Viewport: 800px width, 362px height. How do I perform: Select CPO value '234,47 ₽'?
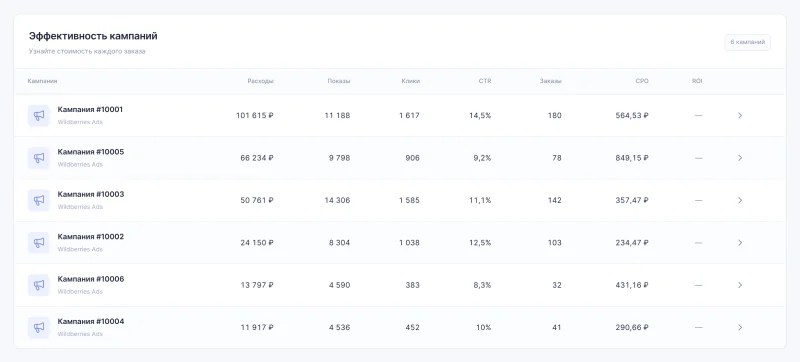point(632,243)
